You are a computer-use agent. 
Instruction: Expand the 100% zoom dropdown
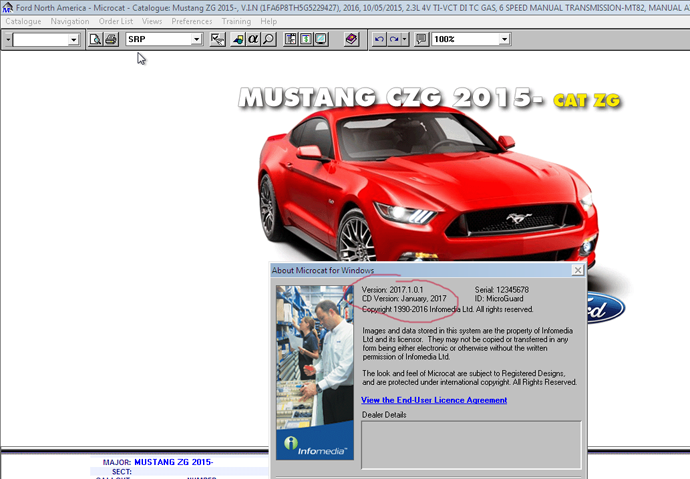point(504,39)
